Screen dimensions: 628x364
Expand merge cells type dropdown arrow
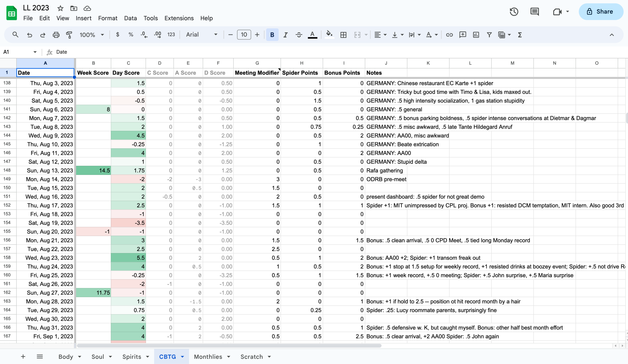366,35
